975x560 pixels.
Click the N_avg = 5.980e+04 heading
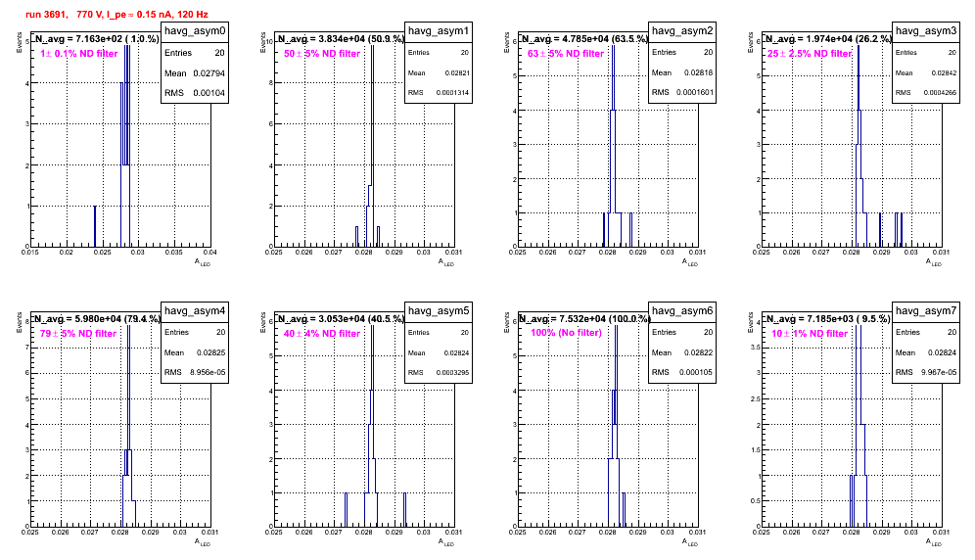pyautogui.click(x=97, y=318)
